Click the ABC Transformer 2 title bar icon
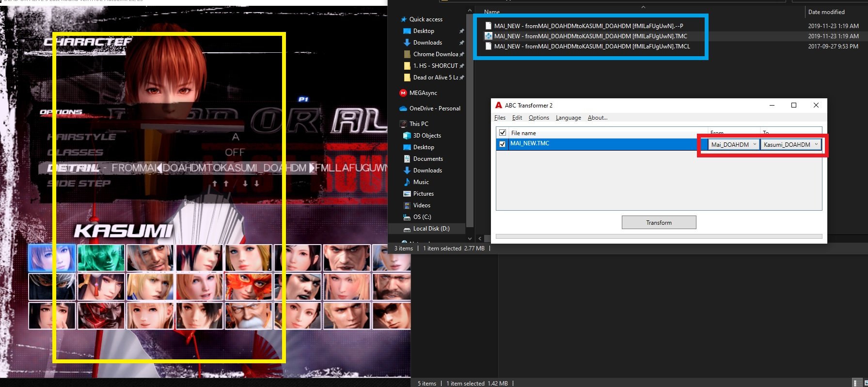 coord(498,105)
